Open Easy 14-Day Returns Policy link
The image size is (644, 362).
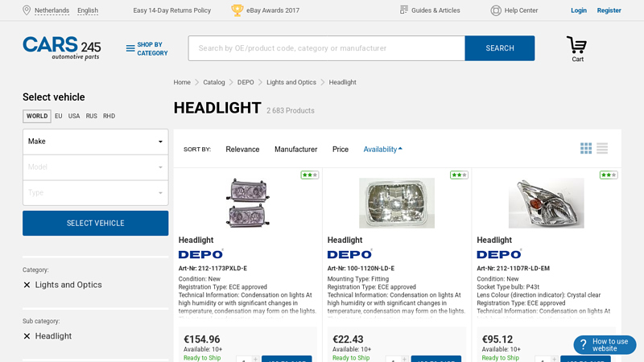(171, 10)
